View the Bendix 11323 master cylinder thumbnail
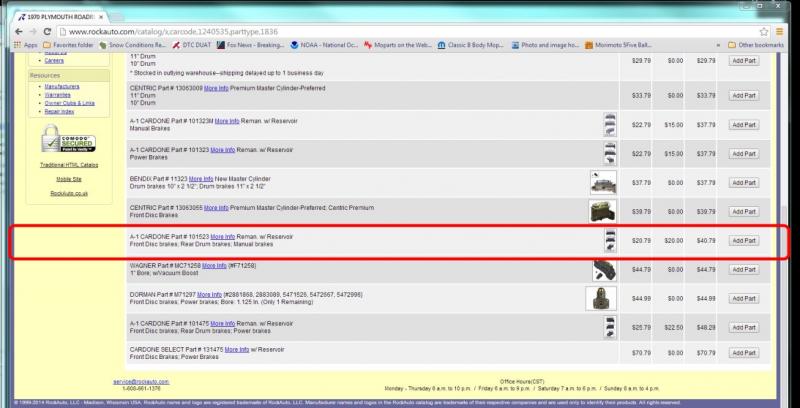This screenshot has width=800, height=408. click(x=603, y=183)
